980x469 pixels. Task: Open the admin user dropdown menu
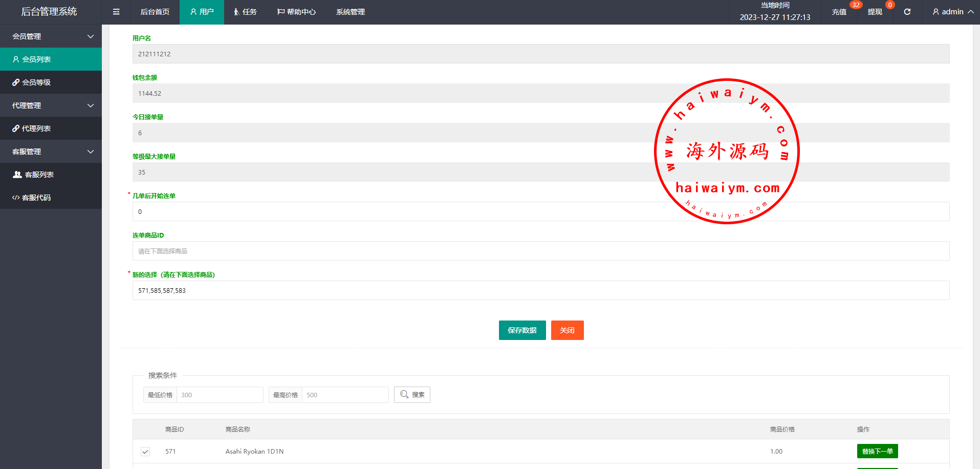pos(952,12)
